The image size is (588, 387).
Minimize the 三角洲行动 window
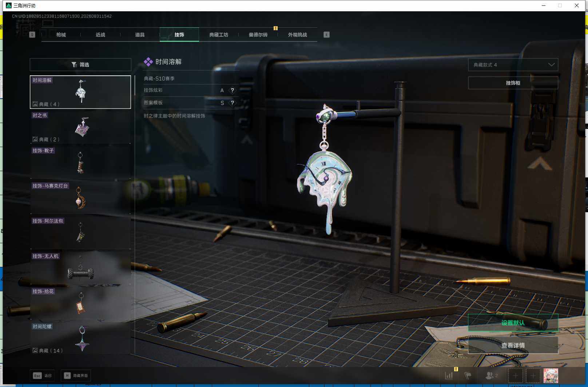[x=544, y=5]
